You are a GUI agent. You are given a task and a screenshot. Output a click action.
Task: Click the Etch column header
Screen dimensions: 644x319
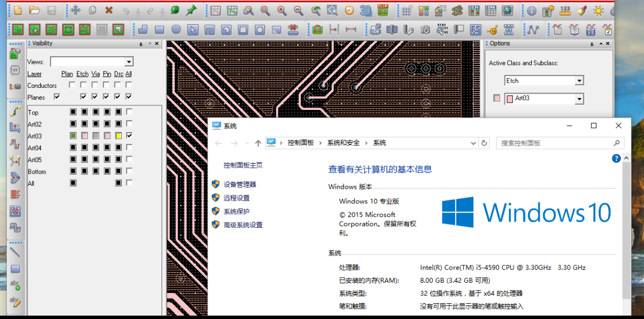pyautogui.click(x=83, y=74)
